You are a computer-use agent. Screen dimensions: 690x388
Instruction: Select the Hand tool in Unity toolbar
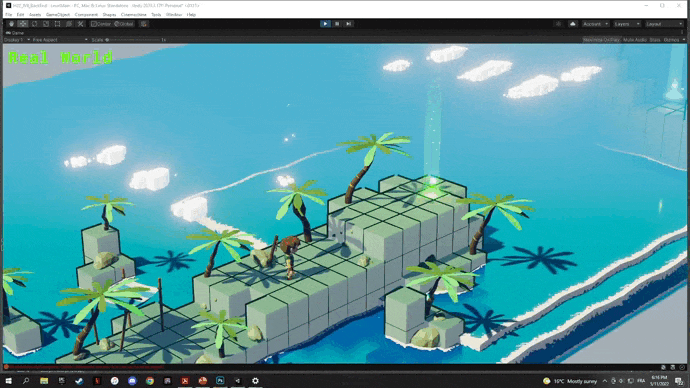point(11,24)
